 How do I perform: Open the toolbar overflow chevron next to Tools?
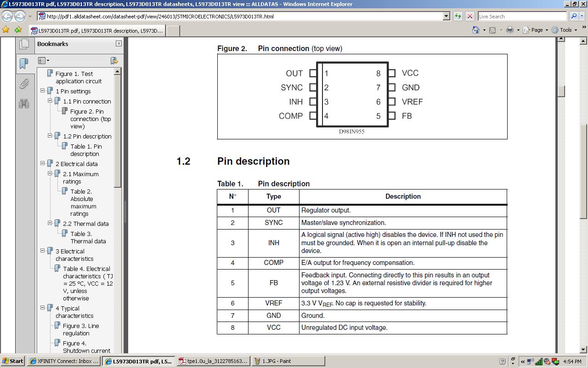pyautogui.click(x=584, y=28)
